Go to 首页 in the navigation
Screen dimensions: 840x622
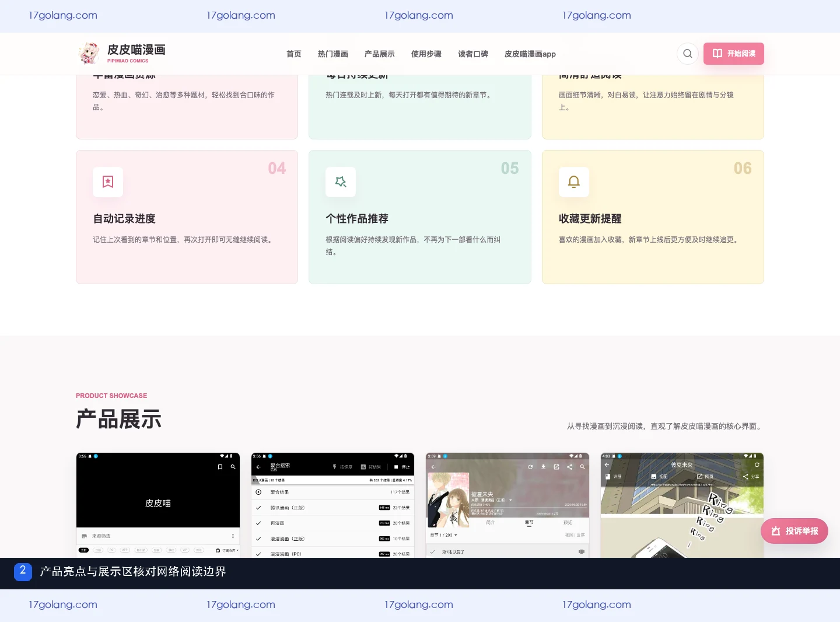click(x=294, y=54)
